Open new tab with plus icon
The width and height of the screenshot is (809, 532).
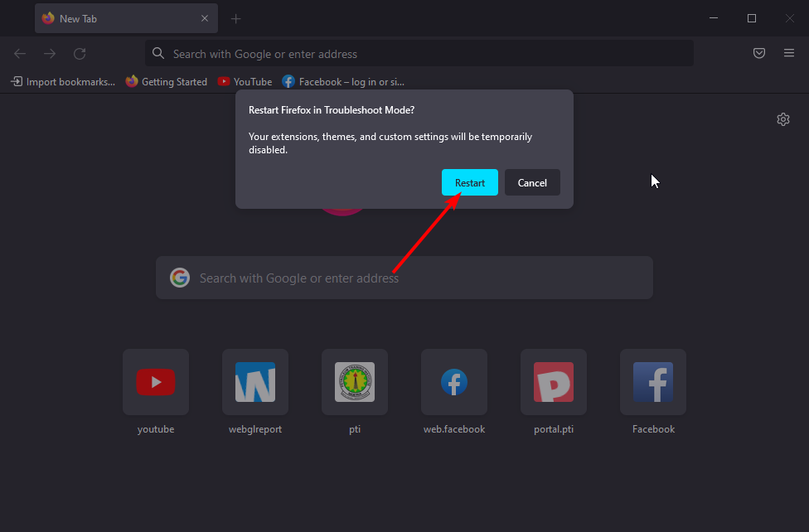pos(235,19)
